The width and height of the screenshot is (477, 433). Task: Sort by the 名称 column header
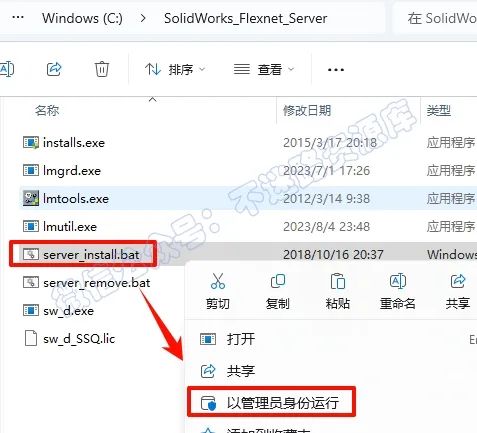click(47, 110)
